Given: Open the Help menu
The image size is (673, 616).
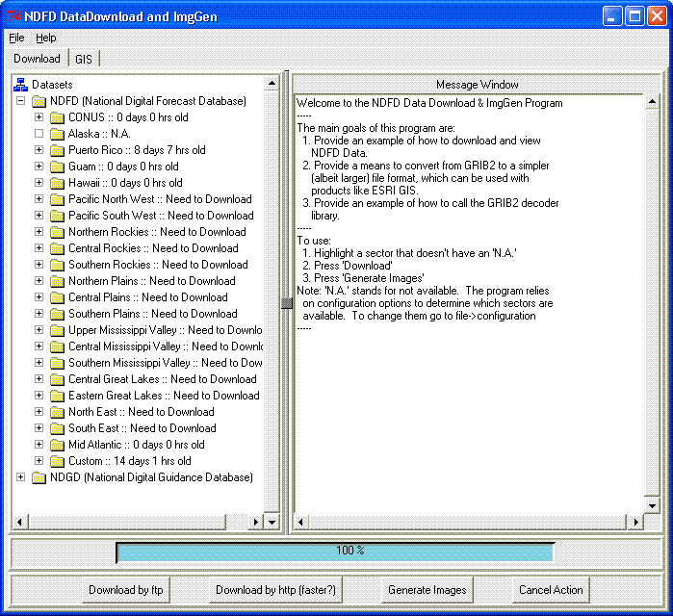Looking at the screenshot, I should point(46,38).
